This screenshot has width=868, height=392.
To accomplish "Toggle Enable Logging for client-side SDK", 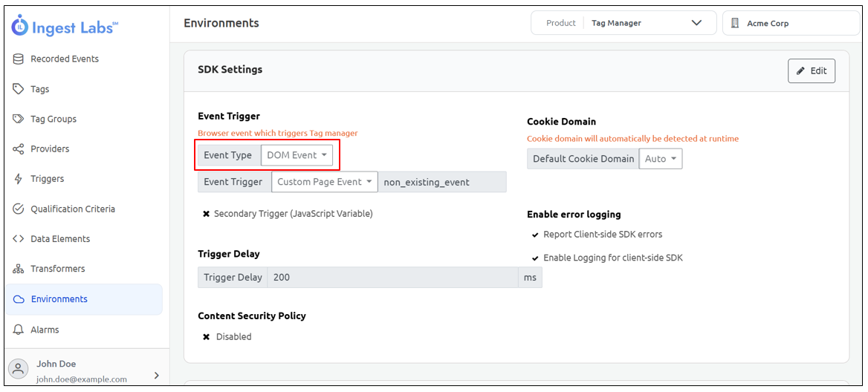I will click(535, 258).
